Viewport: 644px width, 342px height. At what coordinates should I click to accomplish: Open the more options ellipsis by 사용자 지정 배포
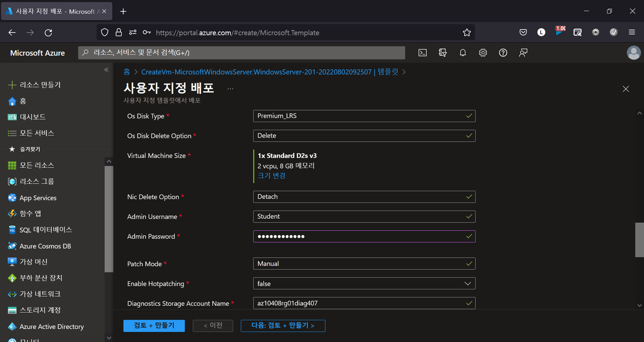[230, 89]
